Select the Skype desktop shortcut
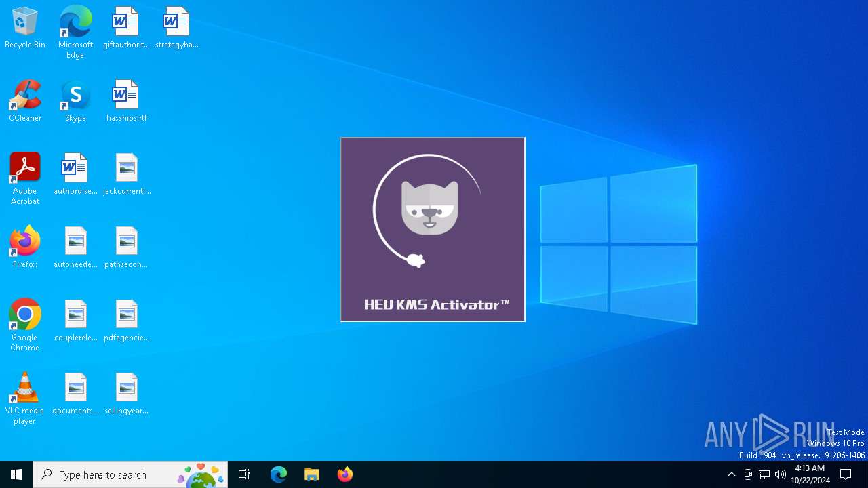The width and height of the screenshot is (868, 488). click(75, 102)
